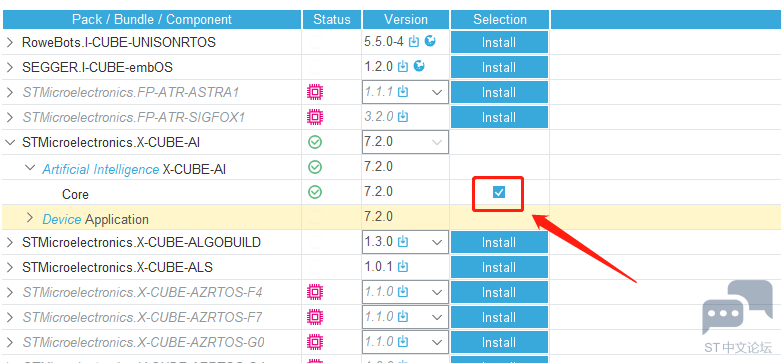Expand the SEGGER.I-CUBE-embOS pack
The height and width of the screenshot is (363, 781).
10,67
